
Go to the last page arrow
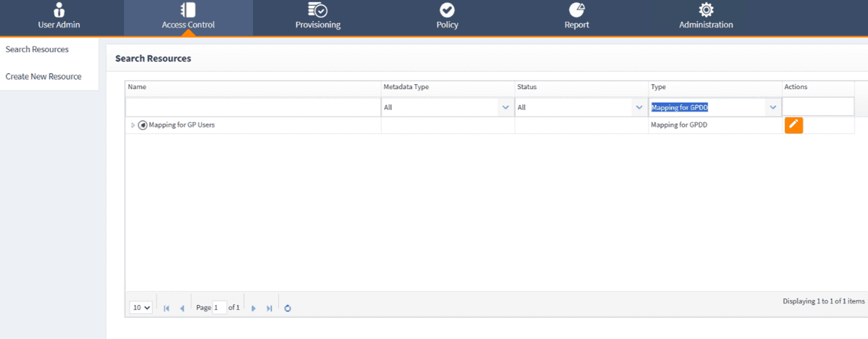coord(269,308)
